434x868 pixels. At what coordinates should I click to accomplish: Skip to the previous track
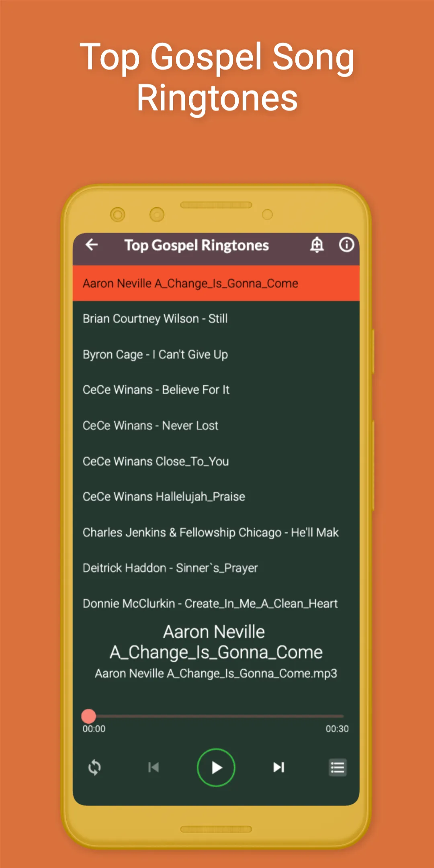[154, 768]
